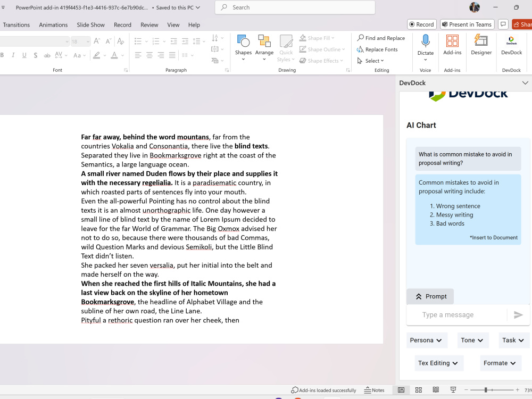Open the Tone dropdown

point(472,340)
